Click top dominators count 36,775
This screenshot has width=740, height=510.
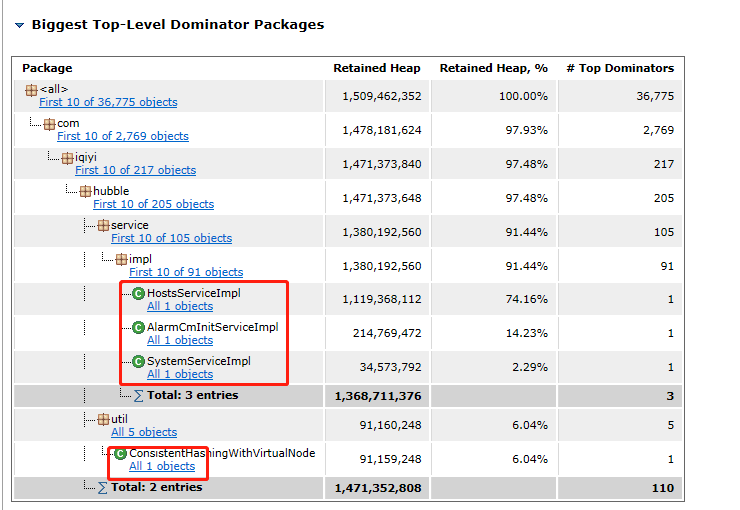(655, 96)
